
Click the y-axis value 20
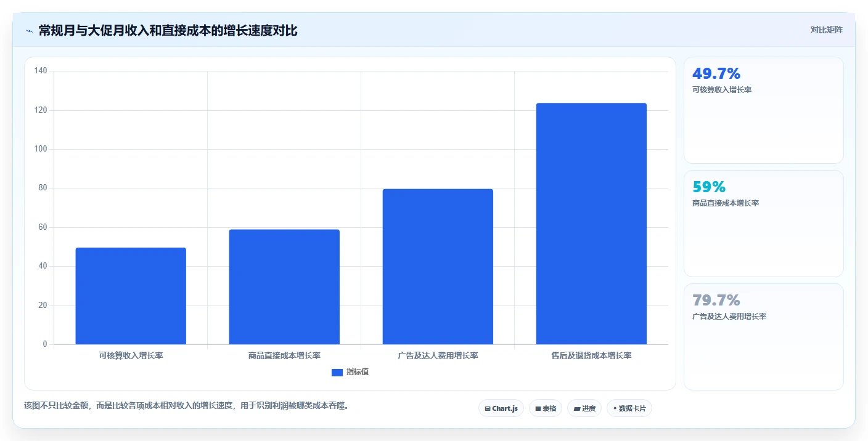[x=43, y=305]
